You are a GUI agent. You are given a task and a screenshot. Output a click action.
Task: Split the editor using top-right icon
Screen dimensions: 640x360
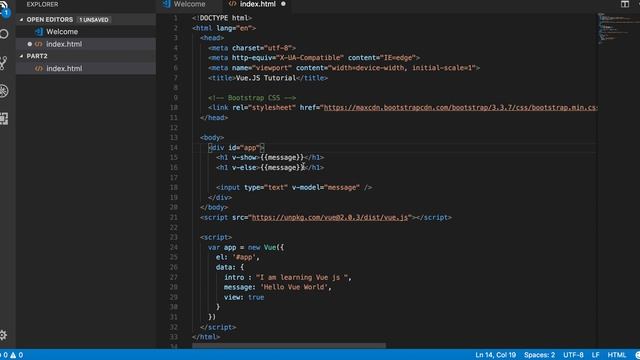pyautogui.click(x=625, y=4)
